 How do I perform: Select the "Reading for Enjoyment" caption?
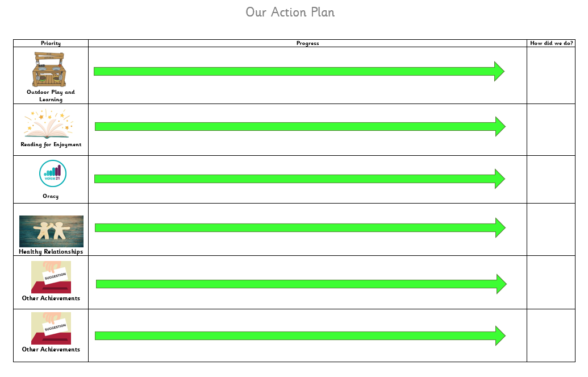51,144
